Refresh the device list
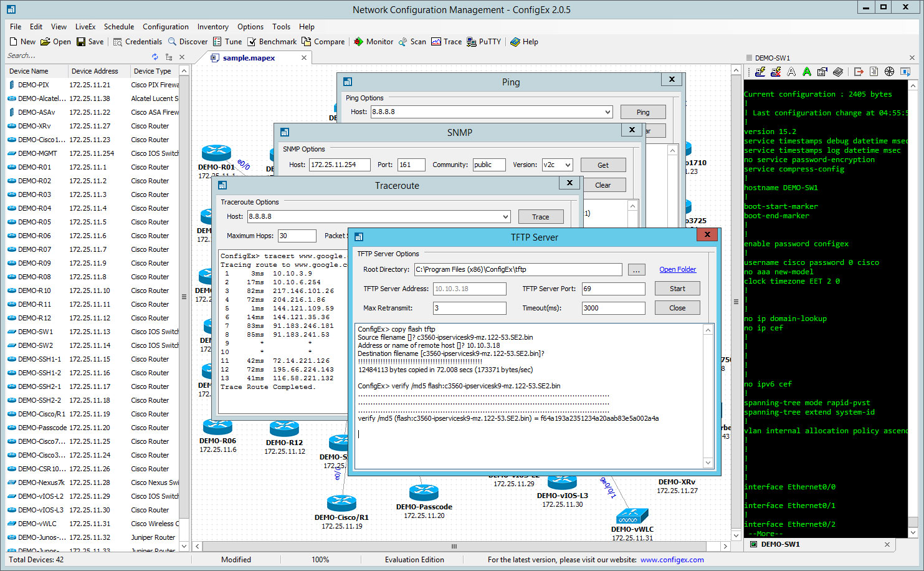Viewport: 924px width, 571px height. pyautogui.click(x=155, y=57)
